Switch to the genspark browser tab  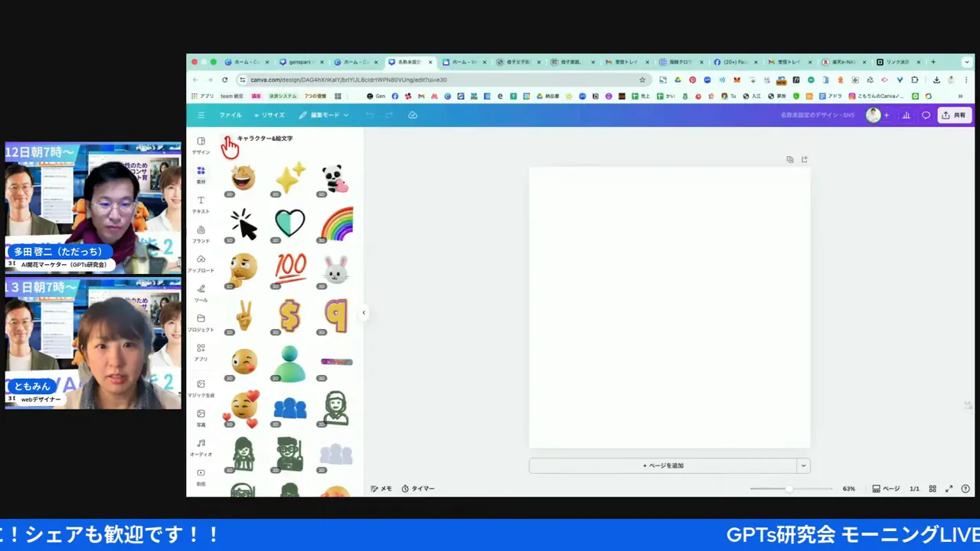[x=301, y=62]
